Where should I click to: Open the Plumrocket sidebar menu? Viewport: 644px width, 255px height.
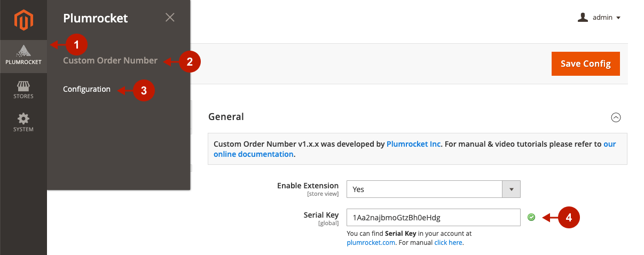pyautogui.click(x=23, y=56)
